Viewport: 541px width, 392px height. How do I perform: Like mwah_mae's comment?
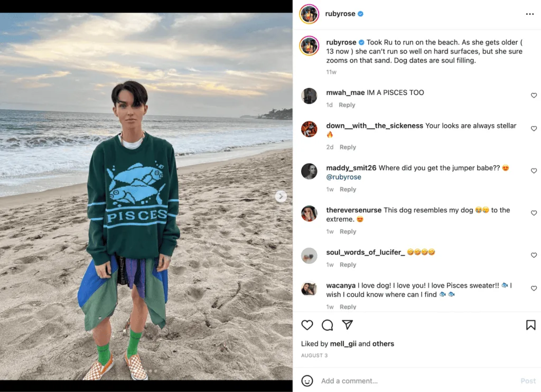[534, 95]
